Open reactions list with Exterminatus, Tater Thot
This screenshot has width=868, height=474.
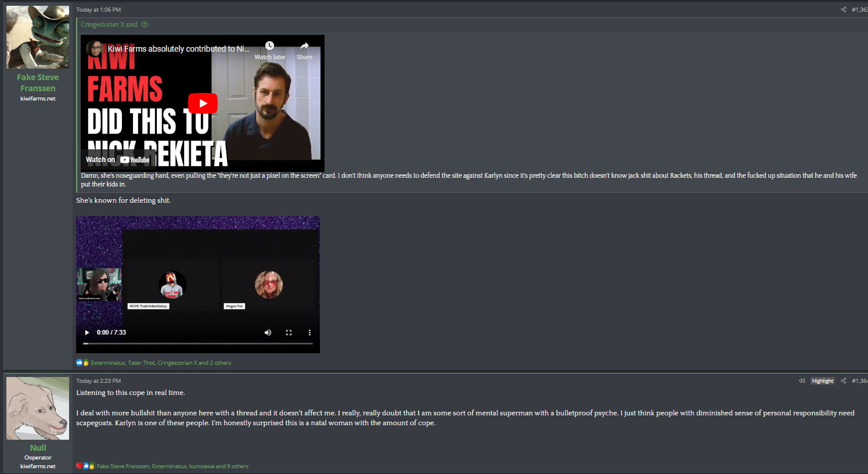[x=161, y=363]
